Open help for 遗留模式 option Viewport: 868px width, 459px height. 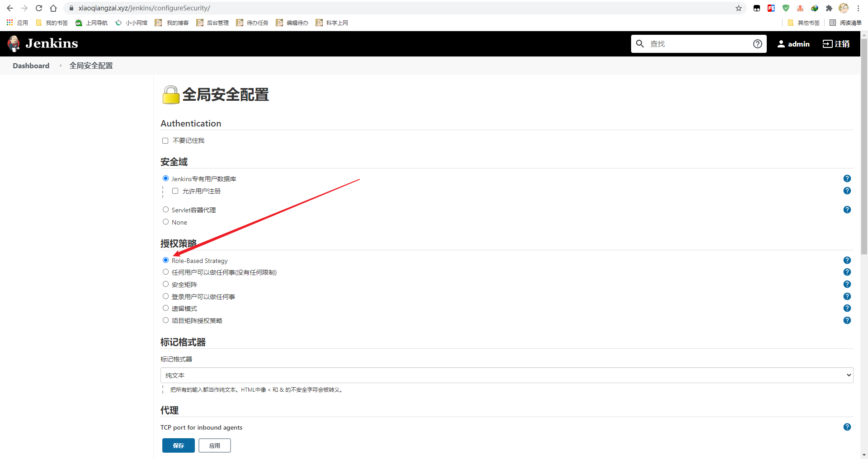click(x=847, y=308)
